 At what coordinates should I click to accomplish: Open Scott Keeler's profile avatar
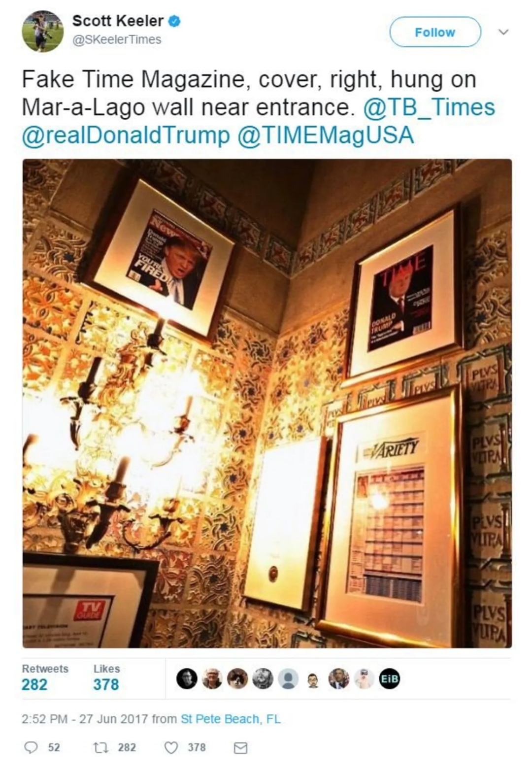click(42, 31)
